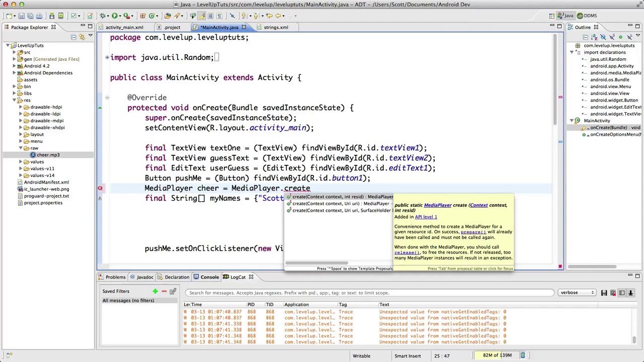This screenshot has height=362, width=644.
Task: Switch to the DDMS perspective
Action: (587, 16)
